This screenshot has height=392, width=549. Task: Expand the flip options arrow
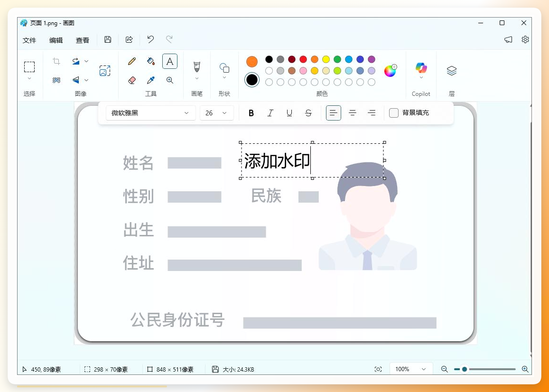(86, 80)
